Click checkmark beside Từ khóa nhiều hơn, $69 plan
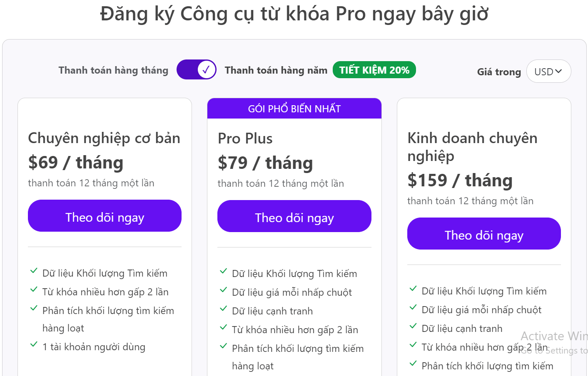 click(x=34, y=289)
